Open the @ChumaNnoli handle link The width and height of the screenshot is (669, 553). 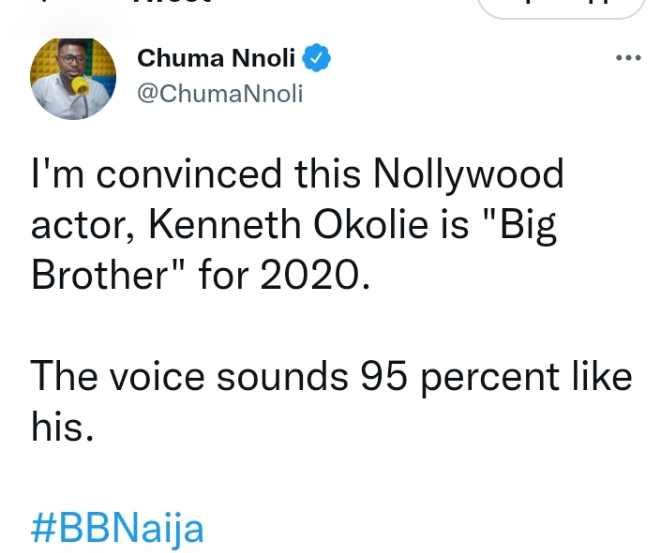point(219,94)
